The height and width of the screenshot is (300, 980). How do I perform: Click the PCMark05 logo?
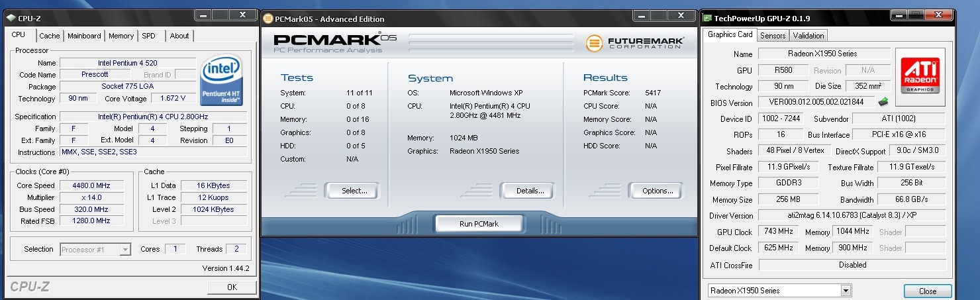tap(335, 41)
